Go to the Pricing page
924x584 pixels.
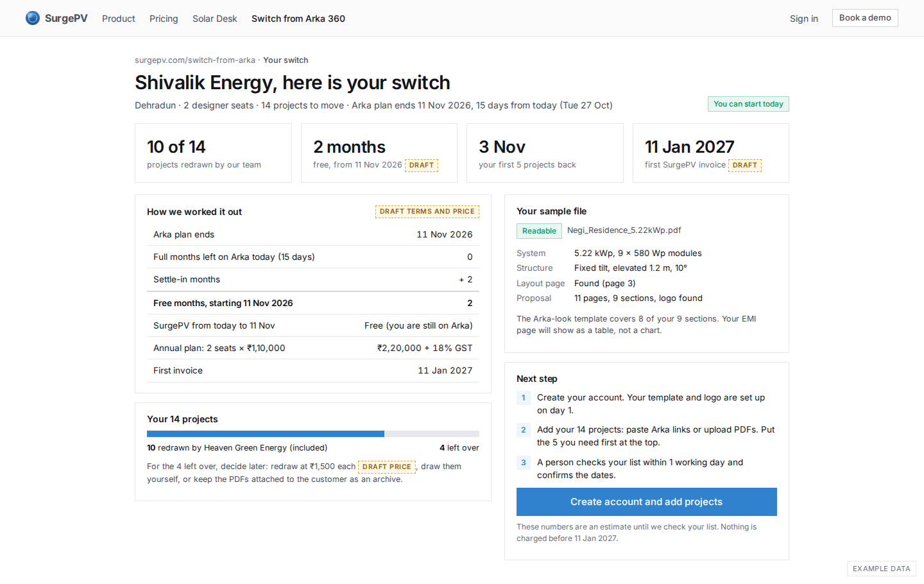coord(164,19)
